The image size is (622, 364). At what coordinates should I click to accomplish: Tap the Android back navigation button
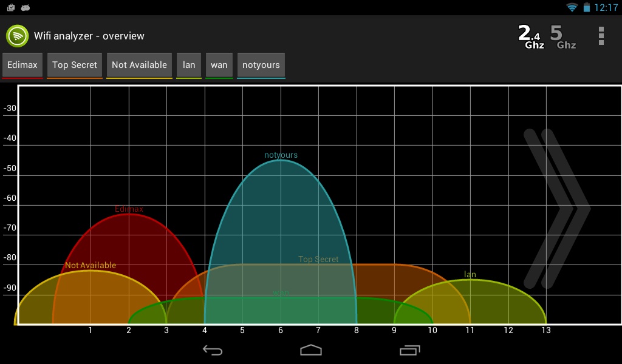213,350
